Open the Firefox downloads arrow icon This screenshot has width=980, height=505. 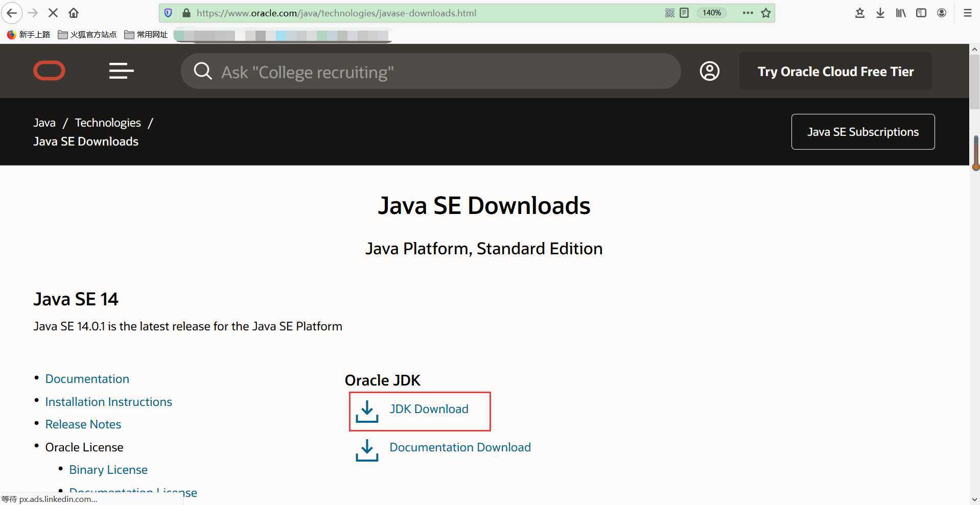880,13
